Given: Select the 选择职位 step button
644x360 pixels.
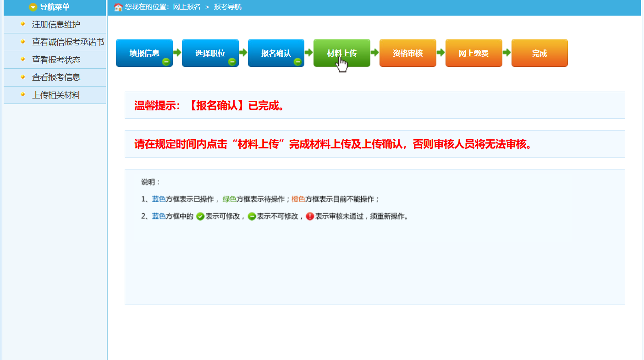Looking at the screenshot, I should pos(210,53).
